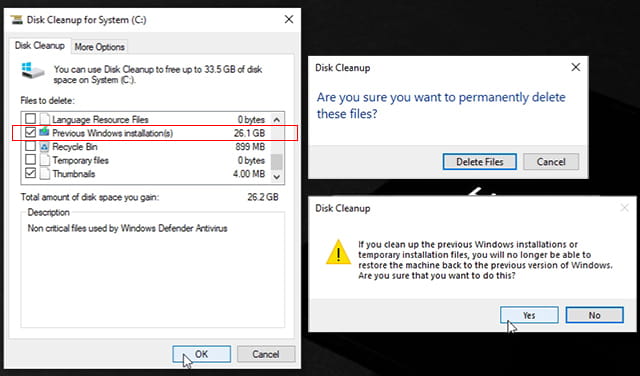Check the Temporary files checkbox

pos(30,160)
